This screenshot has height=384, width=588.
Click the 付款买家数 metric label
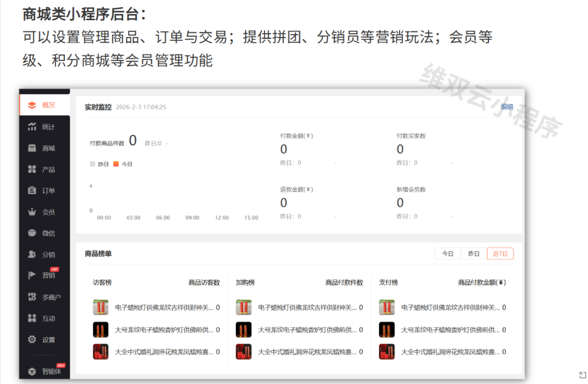(411, 136)
